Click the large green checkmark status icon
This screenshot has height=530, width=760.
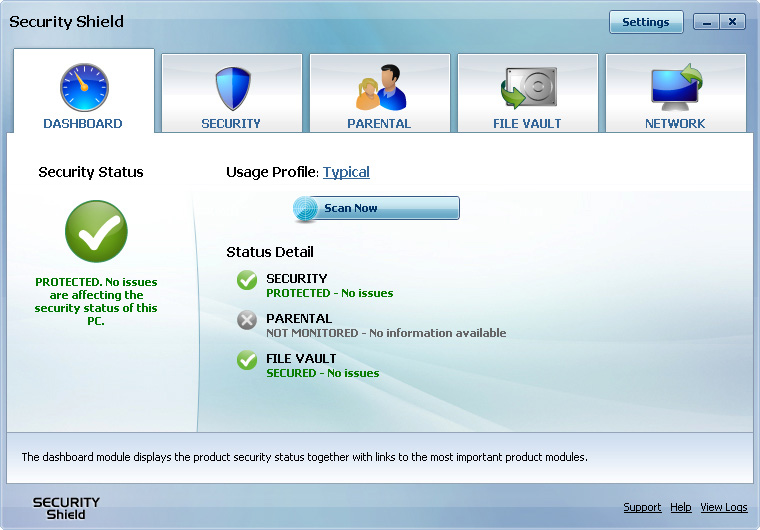coord(96,231)
